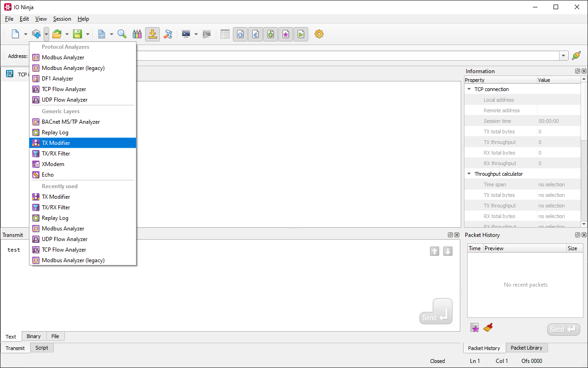Click the up arrow icon in Transmit pane
588x368 pixels.
tap(435, 251)
